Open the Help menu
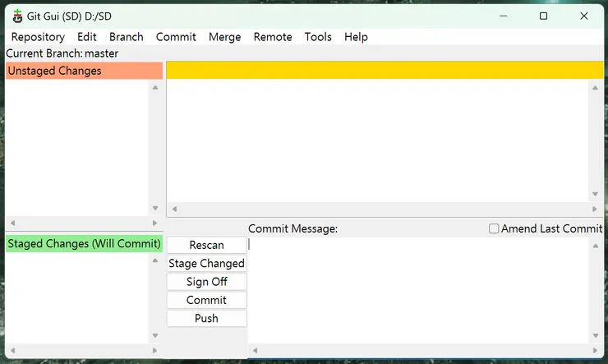The image size is (608, 364). pyautogui.click(x=356, y=37)
